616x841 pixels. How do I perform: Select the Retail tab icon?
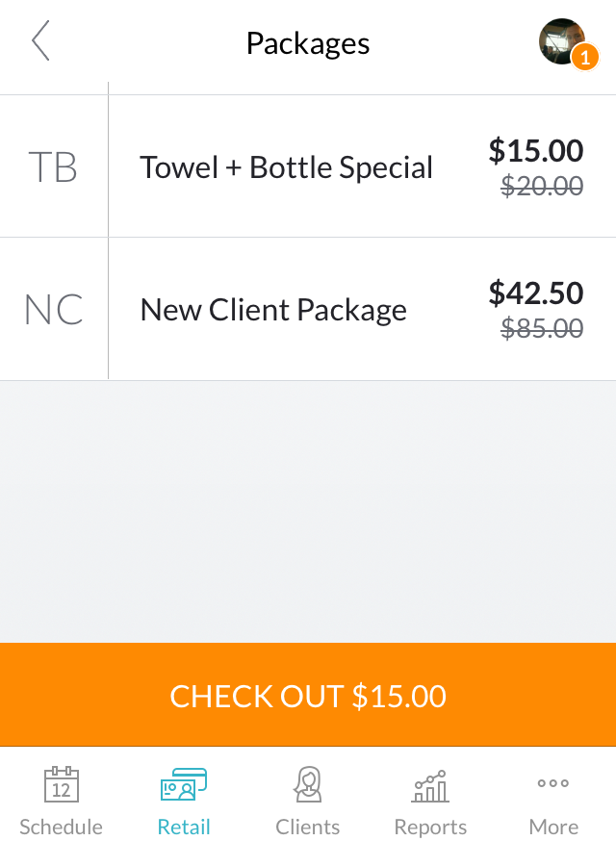184,784
